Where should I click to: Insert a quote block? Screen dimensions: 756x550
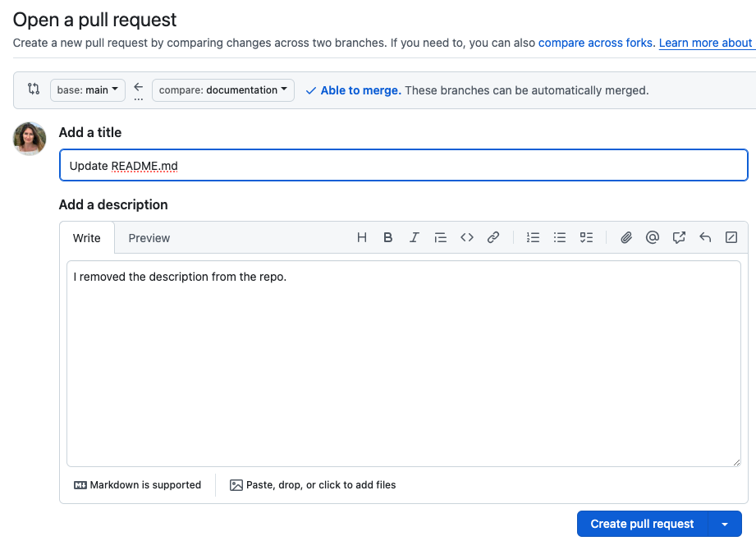(x=441, y=238)
